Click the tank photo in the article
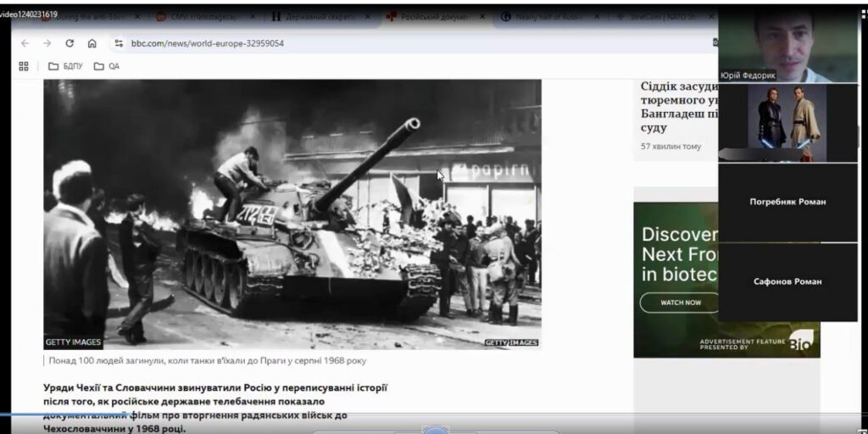The height and width of the screenshot is (434, 868). 292,214
